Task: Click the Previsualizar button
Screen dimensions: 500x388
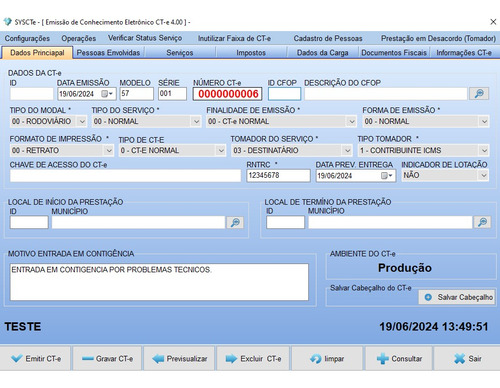Action: (179, 359)
